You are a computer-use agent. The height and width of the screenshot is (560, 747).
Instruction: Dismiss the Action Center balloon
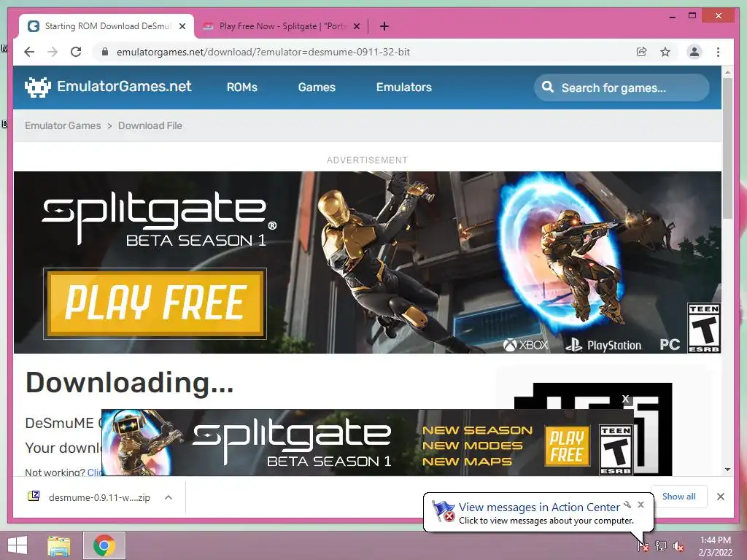(x=640, y=505)
